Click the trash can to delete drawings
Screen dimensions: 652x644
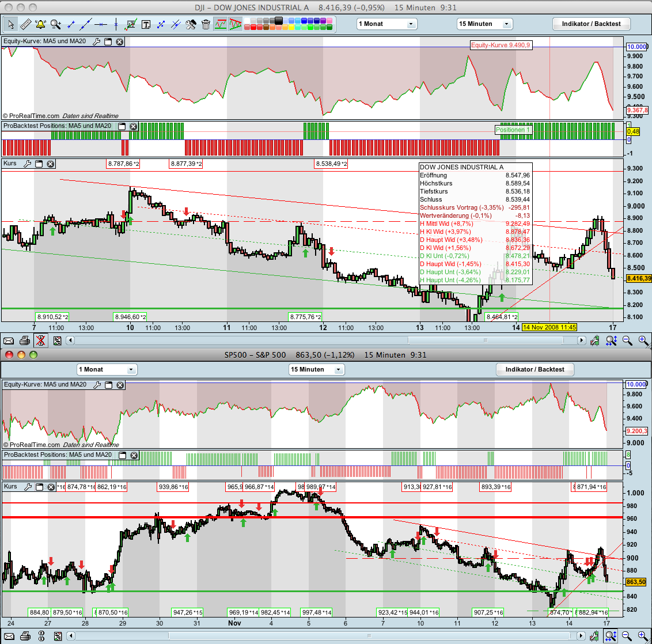206,25
